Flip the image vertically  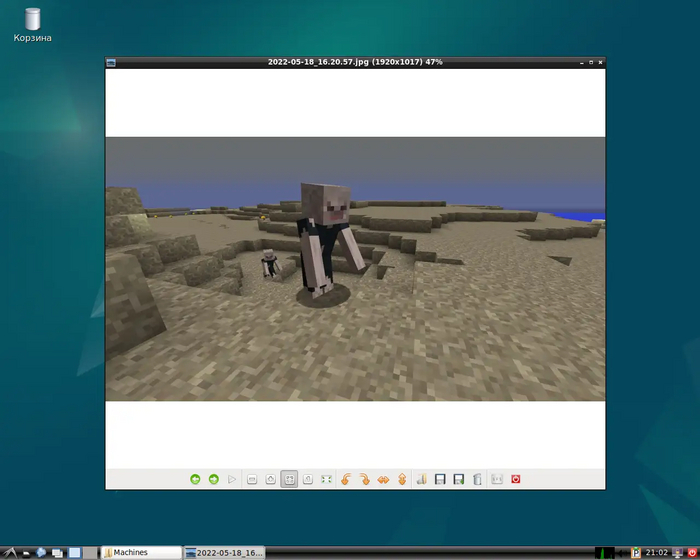(402, 479)
